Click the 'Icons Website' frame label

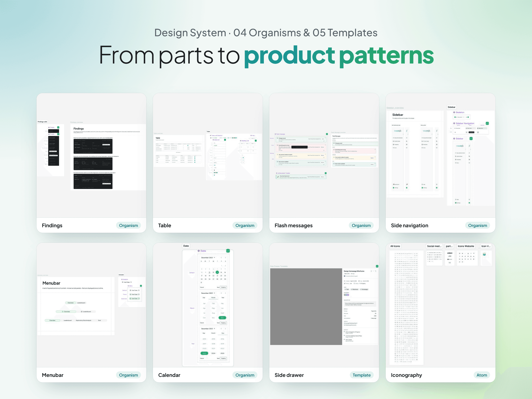[x=466, y=246]
